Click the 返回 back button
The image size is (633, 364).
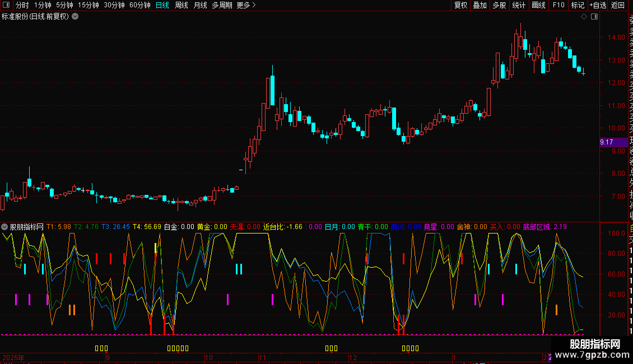click(x=618, y=5)
